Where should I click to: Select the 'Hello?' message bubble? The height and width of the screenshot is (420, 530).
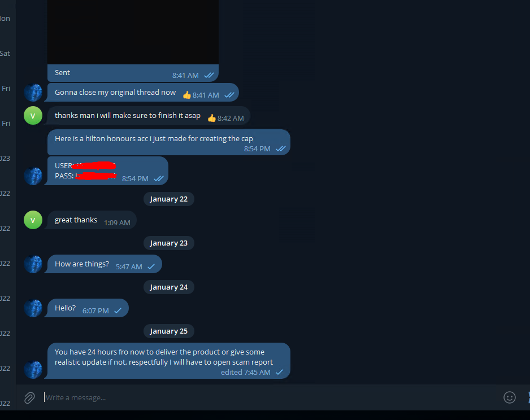[88, 308]
